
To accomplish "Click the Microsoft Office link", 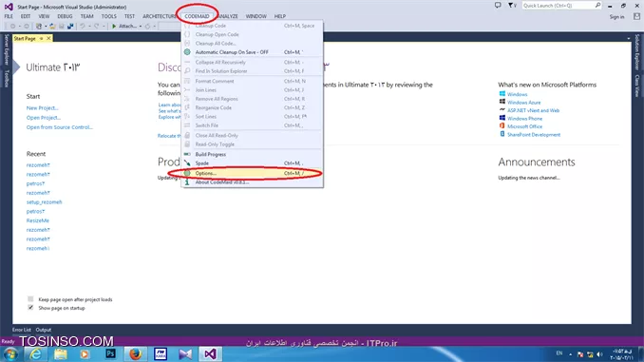I will (524, 126).
